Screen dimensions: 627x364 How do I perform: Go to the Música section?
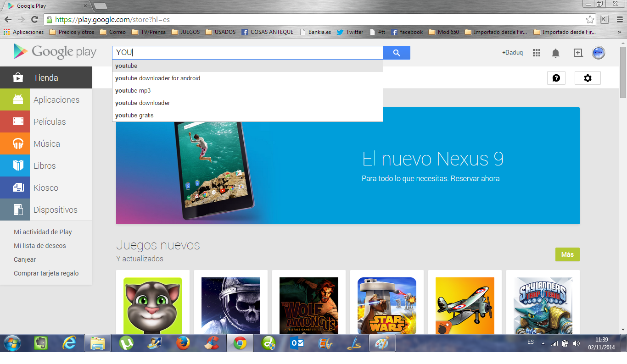click(47, 144)
